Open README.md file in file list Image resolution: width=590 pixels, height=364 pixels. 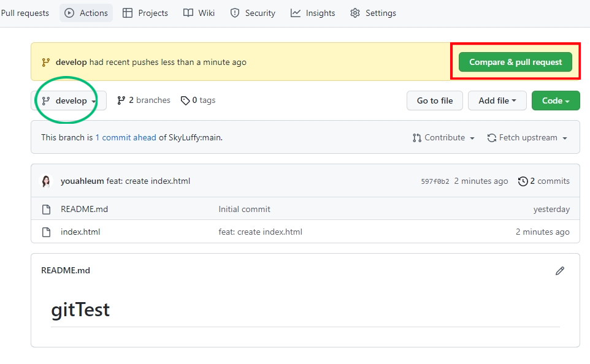click(84, 210)
